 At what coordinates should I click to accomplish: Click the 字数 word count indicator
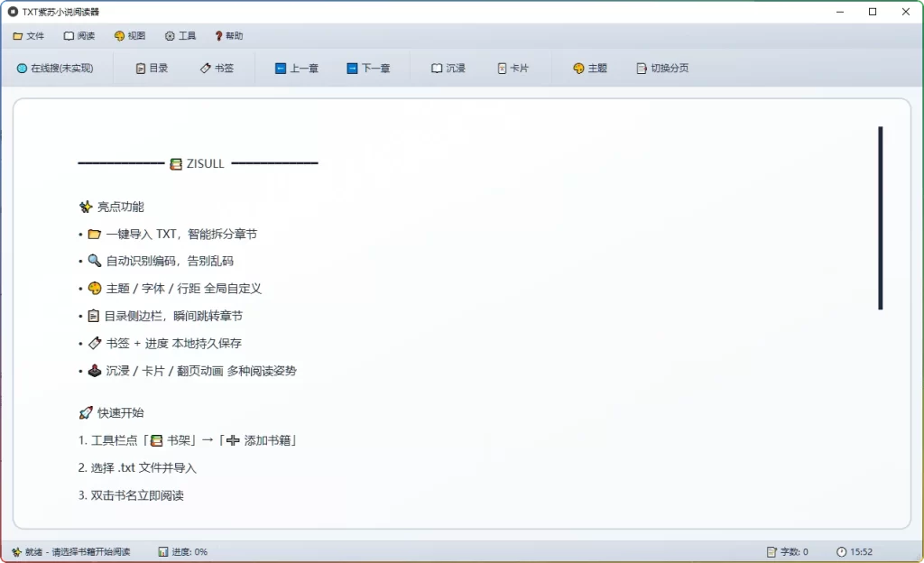[790, 550]
